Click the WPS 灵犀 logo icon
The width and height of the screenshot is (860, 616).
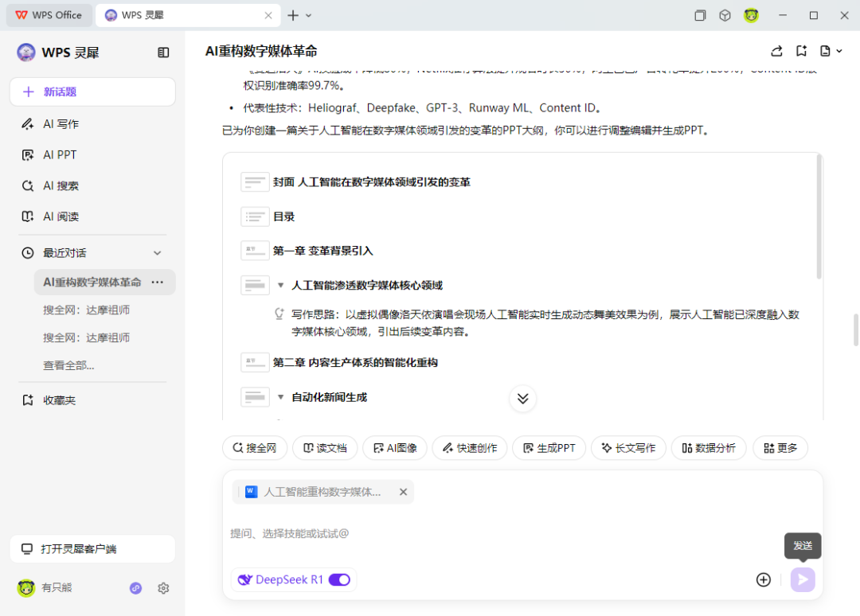pos(25,53)
